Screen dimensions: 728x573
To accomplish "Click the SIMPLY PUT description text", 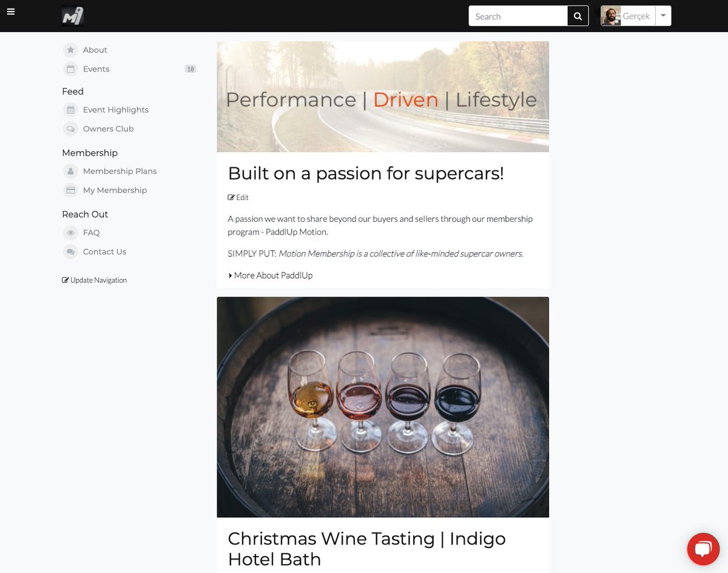I will (376, 253).
